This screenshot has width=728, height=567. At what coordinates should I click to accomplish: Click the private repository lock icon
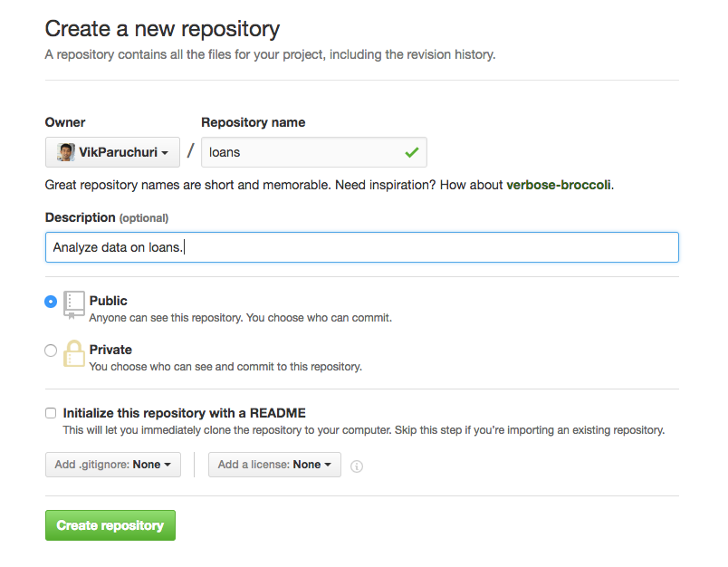(x=73, y=353)
